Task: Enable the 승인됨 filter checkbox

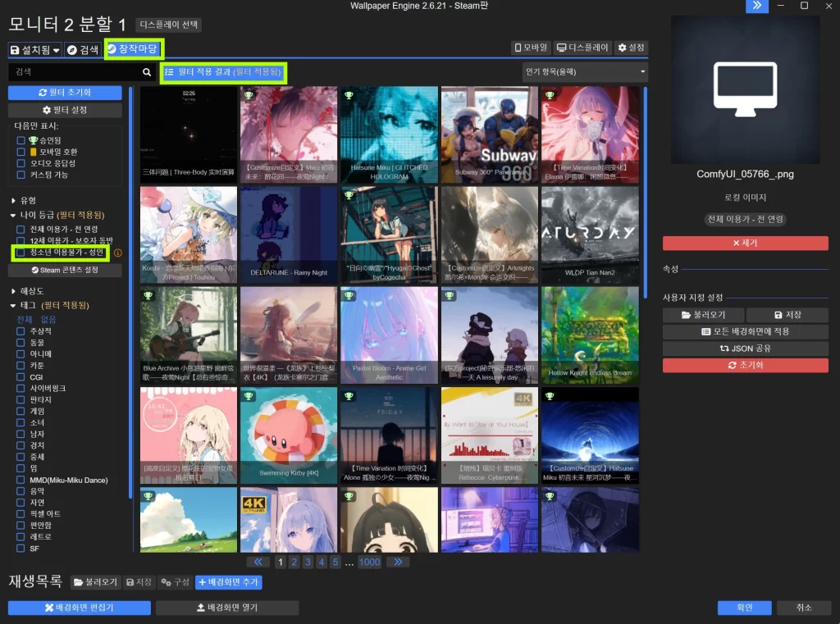Action: pos(21,140)
